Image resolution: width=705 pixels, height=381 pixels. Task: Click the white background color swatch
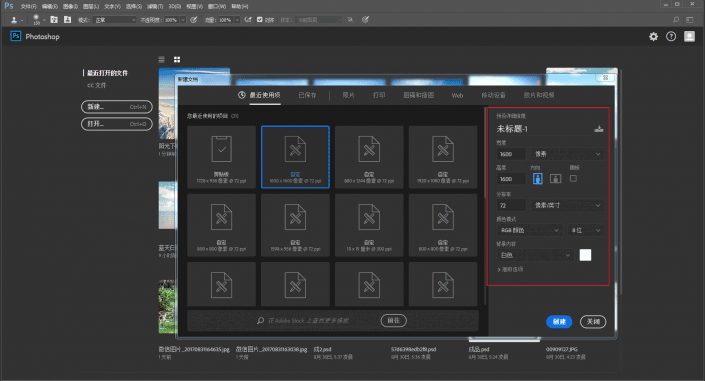point(585,255)
